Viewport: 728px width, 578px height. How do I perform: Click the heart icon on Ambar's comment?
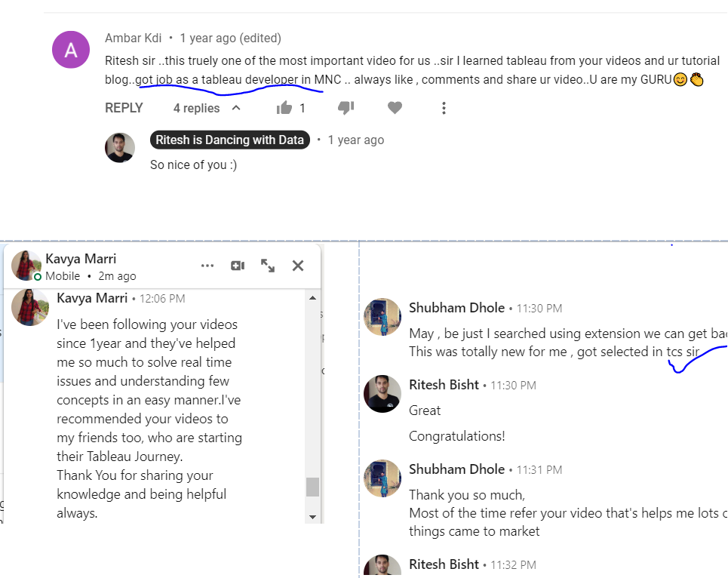[x=395, y=108]
